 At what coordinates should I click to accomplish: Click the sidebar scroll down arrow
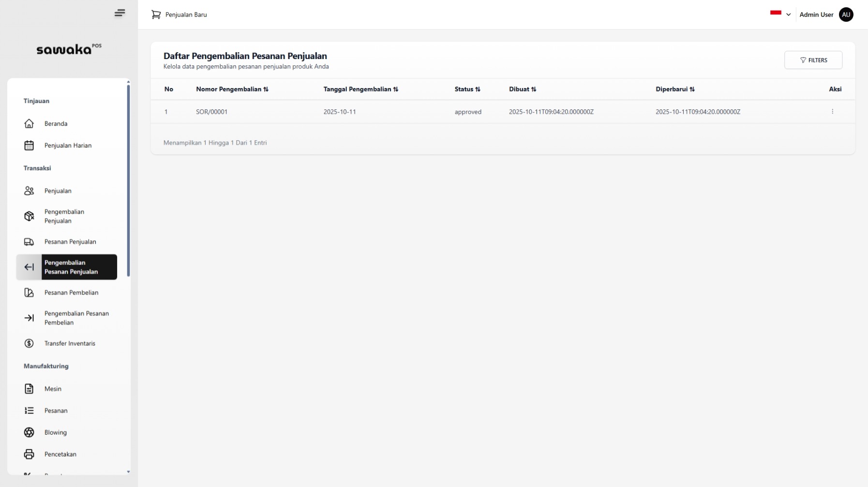pyautogui.click(x=128, y=472)
